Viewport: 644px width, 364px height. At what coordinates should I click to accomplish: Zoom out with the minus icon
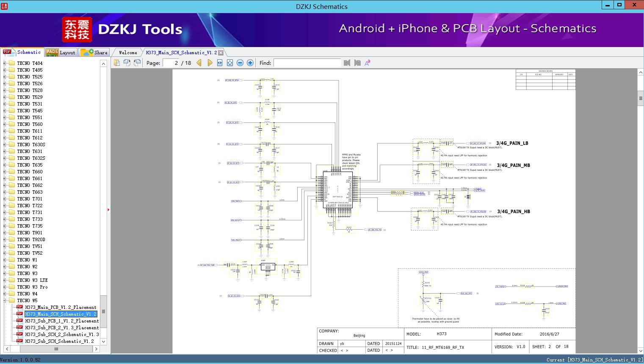click(x=240, y=63)
